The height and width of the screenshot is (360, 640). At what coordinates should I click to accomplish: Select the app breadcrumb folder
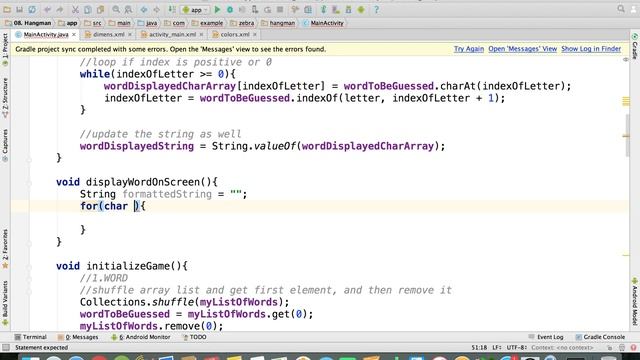(x=68, y=23)
